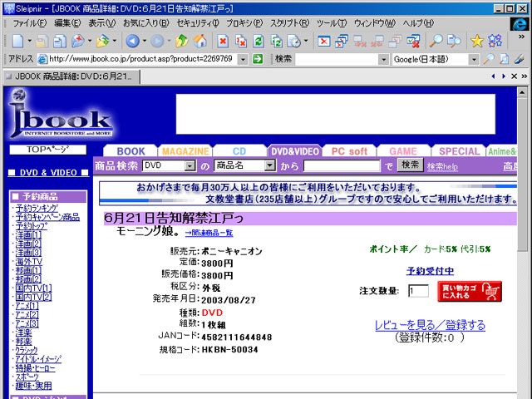Click the close current tab toolbar icon
This screenshot has height=399, width=532.
coord(323,41)
